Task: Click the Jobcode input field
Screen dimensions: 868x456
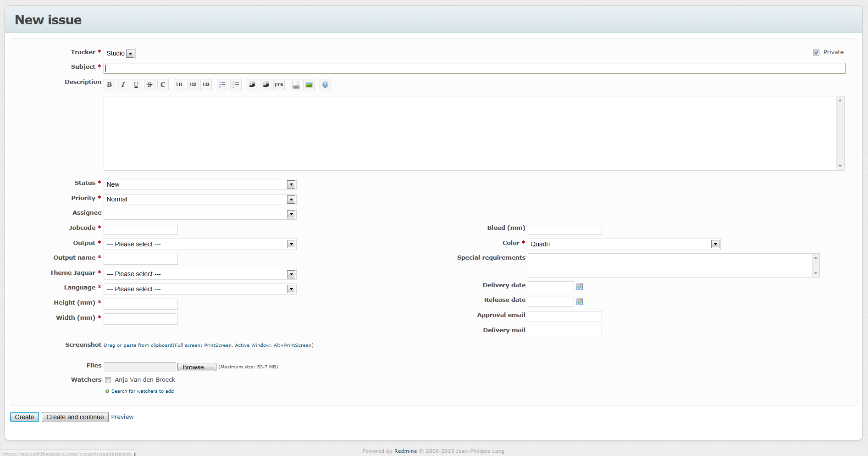Action: click(141, 229)
